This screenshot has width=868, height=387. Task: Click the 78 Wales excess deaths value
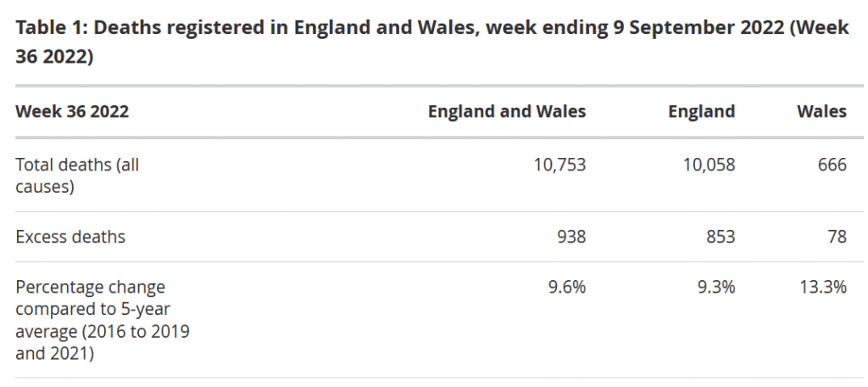pyautogui.click(x=837, y=237)
